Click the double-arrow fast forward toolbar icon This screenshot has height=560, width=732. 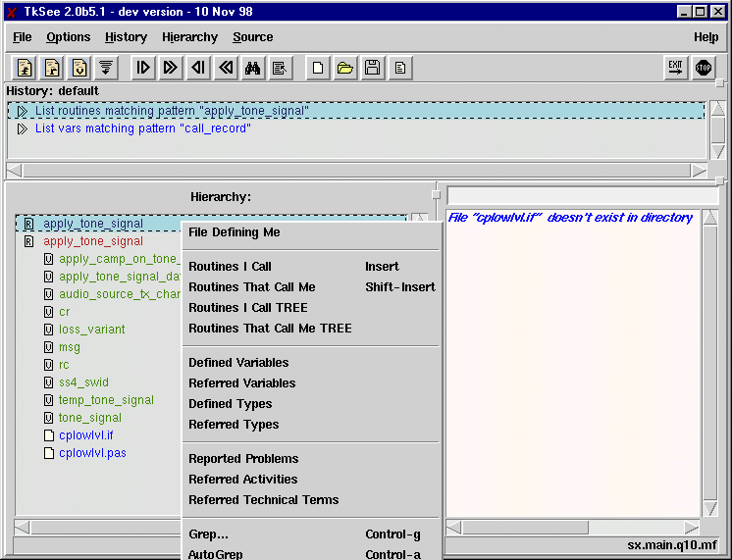(171, 68)
